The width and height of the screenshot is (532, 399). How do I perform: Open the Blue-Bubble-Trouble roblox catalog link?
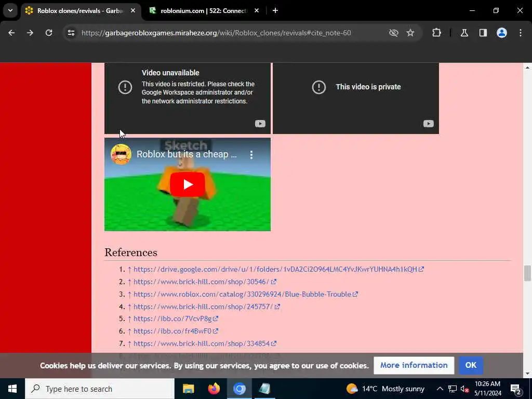coord(246,294)
